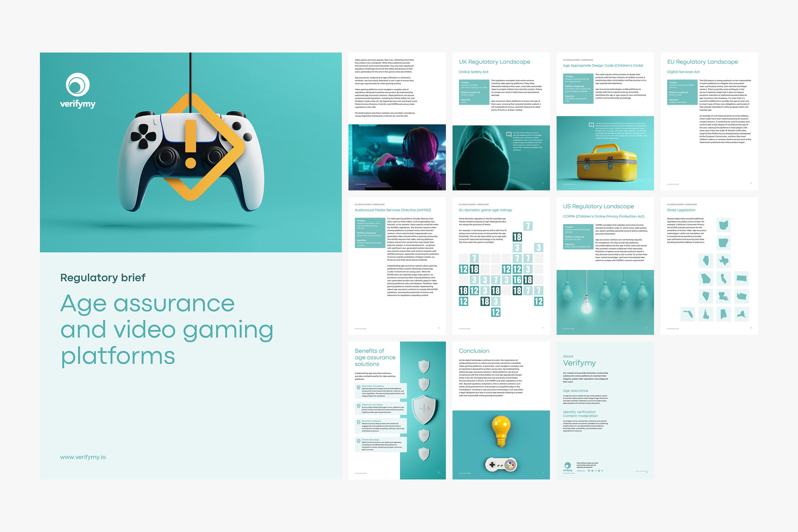Click the gamer with headphones photo
The height and width of the screenshot is (532, 798).
pyautogui.click(x=397, y=157)
